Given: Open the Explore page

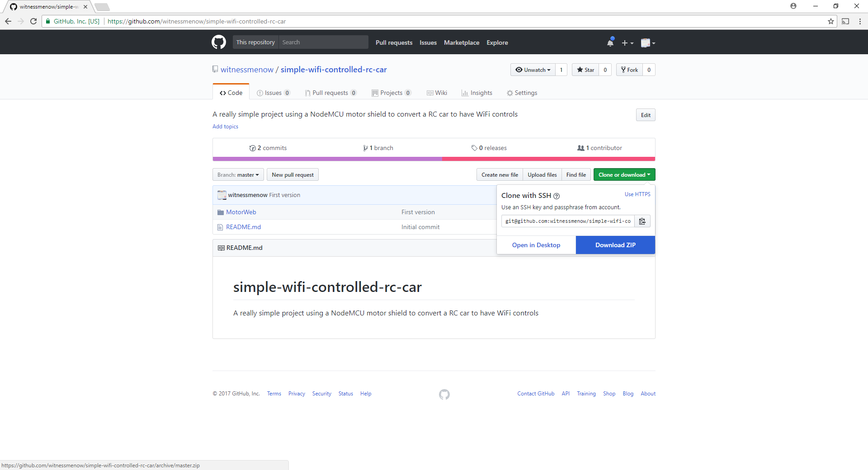Looking at the screenshot, I should click(x=497, y=42).
